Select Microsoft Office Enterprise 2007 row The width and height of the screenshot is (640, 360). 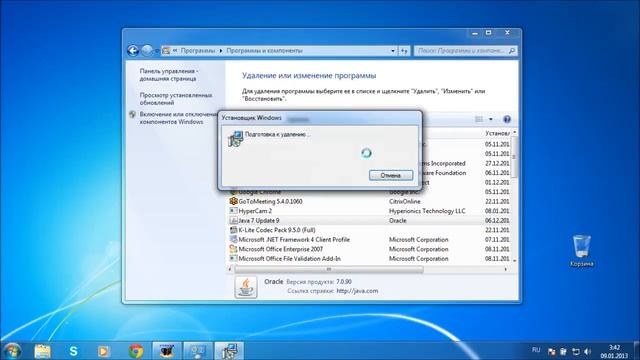click(369, 249)
